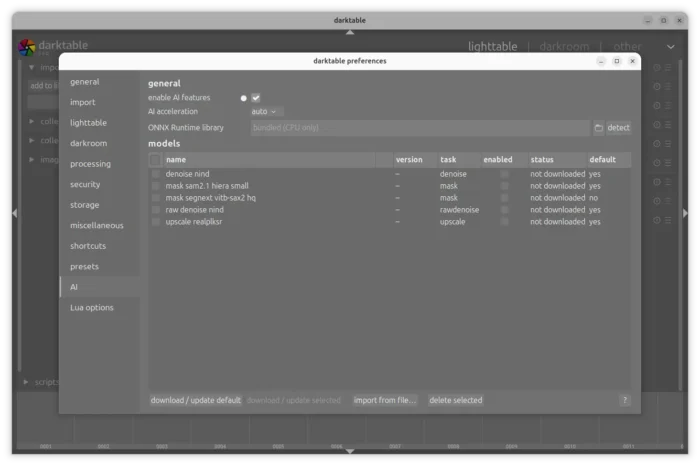Expand the views dropdown chevron in main window

point(671,47)
